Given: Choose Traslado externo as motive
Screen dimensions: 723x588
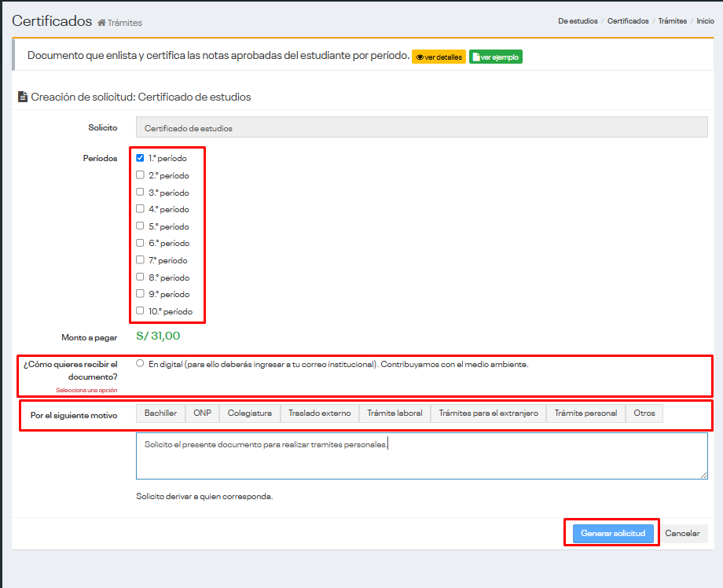Looking at the screenshot, I should 319,413.
